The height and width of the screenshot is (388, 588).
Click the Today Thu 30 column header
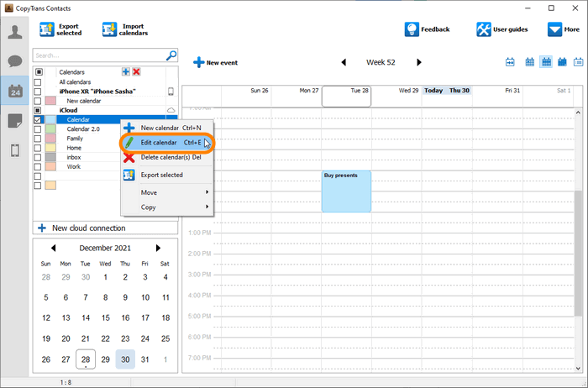pyautogui.click(x=447, y=91)
